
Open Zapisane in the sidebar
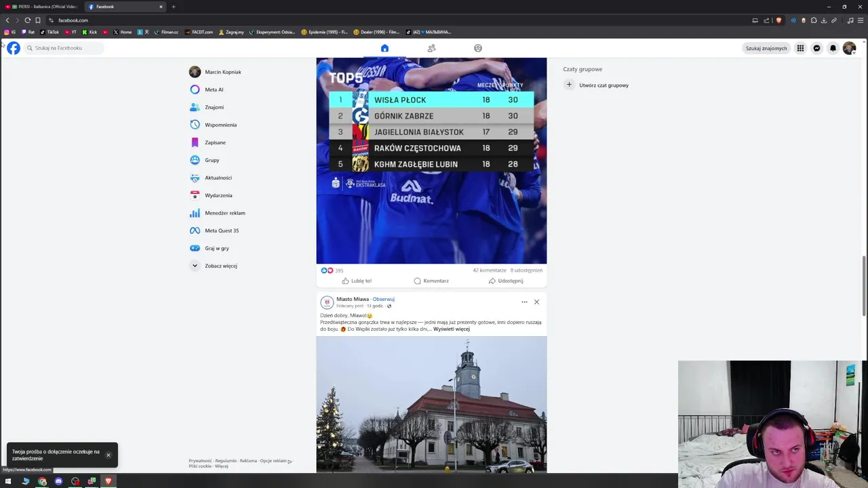pos(208,142)
